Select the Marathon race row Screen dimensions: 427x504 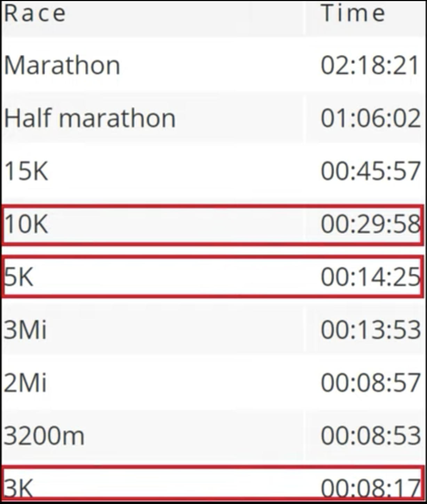coord(62,65)
